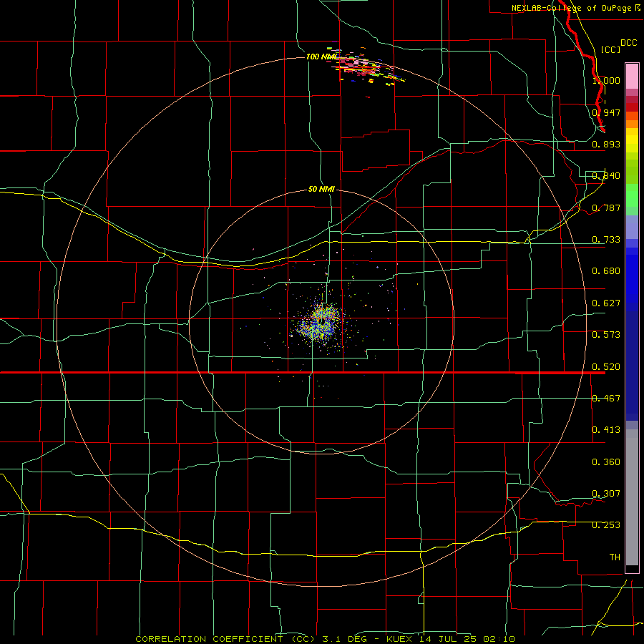The height and width of the screenshot is (644, 644).
Task: Select the 0.840 scale value
Action: pyautogui.click(x=606, y=176)
